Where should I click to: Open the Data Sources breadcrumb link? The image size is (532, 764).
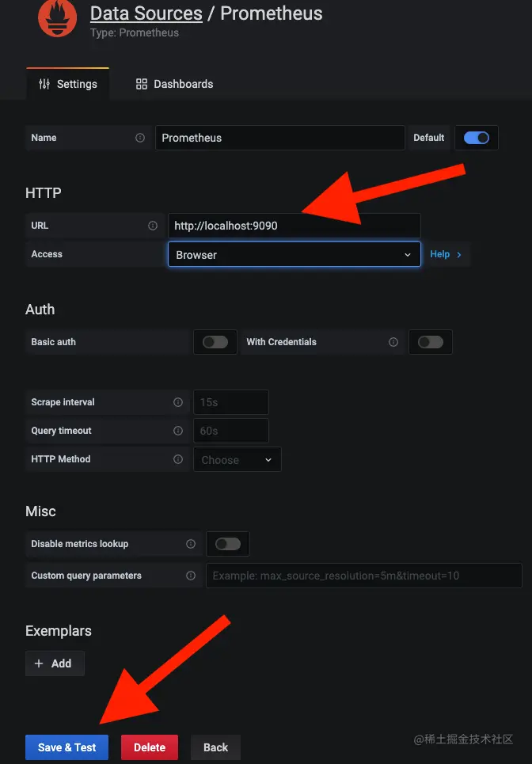pos(146,13)
